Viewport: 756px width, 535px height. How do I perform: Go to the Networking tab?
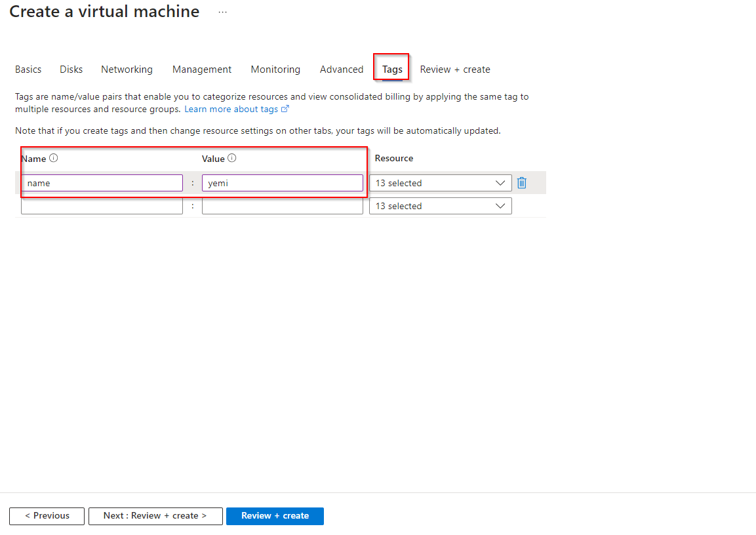point(127,69)
